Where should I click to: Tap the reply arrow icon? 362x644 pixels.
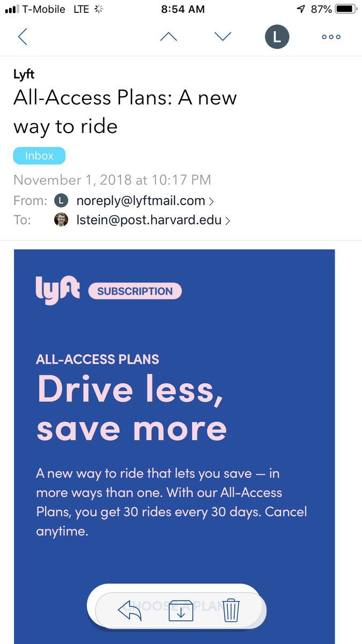[129, 611]
